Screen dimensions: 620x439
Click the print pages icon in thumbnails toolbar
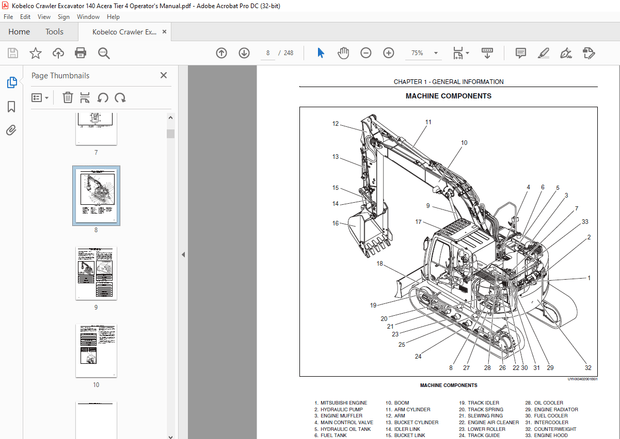(85, 97)
